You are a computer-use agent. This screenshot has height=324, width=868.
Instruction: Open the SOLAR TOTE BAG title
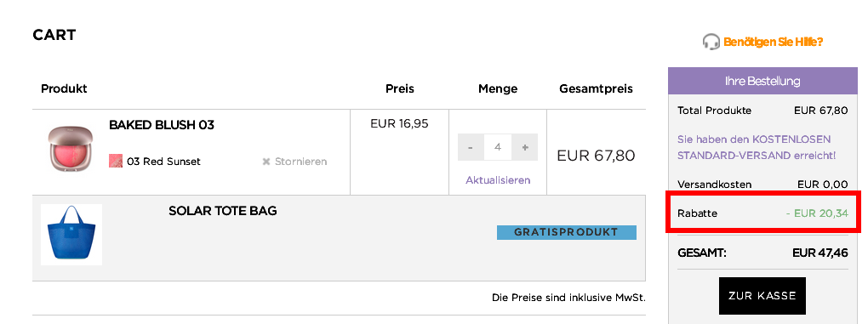(223, 211)
